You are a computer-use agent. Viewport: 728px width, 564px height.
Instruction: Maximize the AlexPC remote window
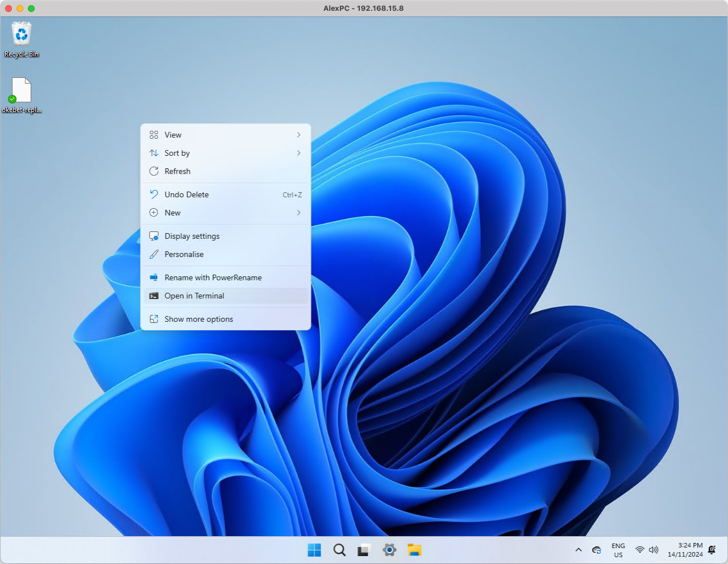click(x=31, y=8)
